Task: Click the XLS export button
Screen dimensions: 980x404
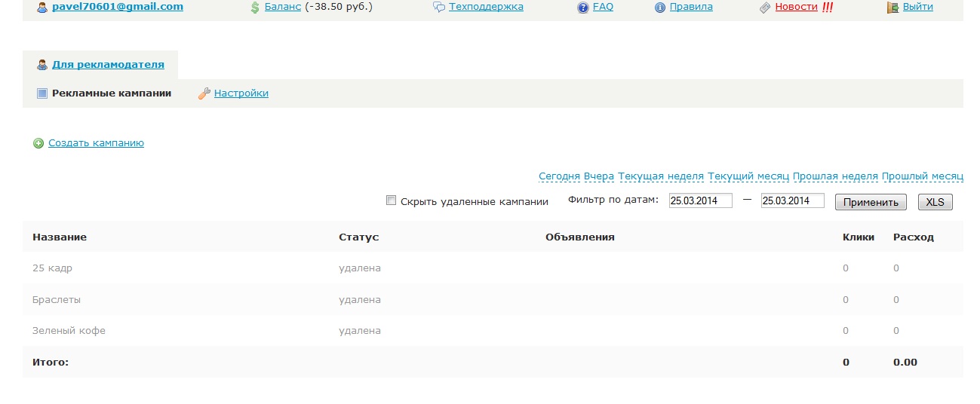Action: 935,202
